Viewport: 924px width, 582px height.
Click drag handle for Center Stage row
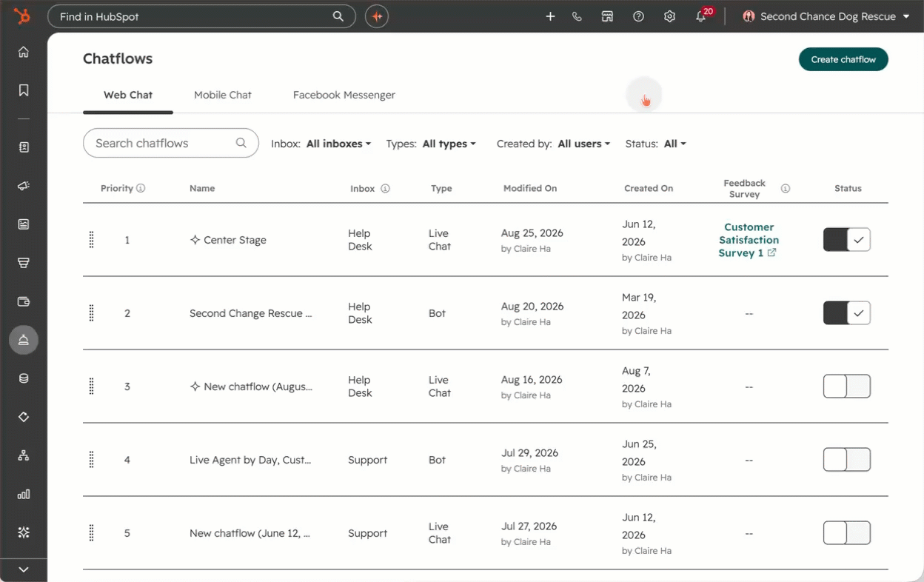92,240
